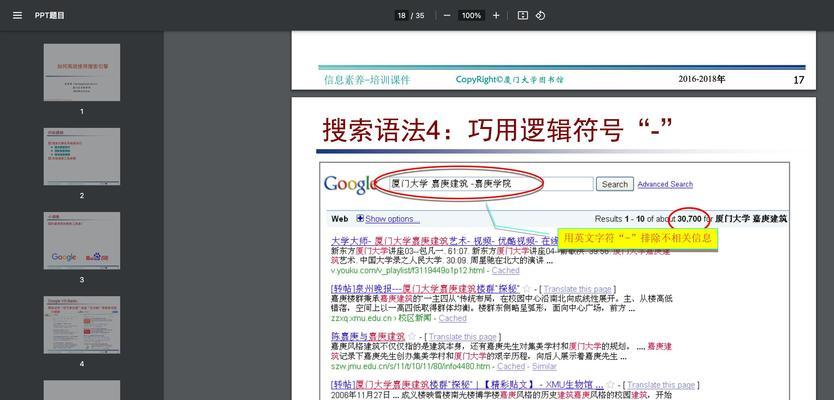Rotate the document counterclockwise
Viewport: 834px width, 400px height.
tap(540, 15)
